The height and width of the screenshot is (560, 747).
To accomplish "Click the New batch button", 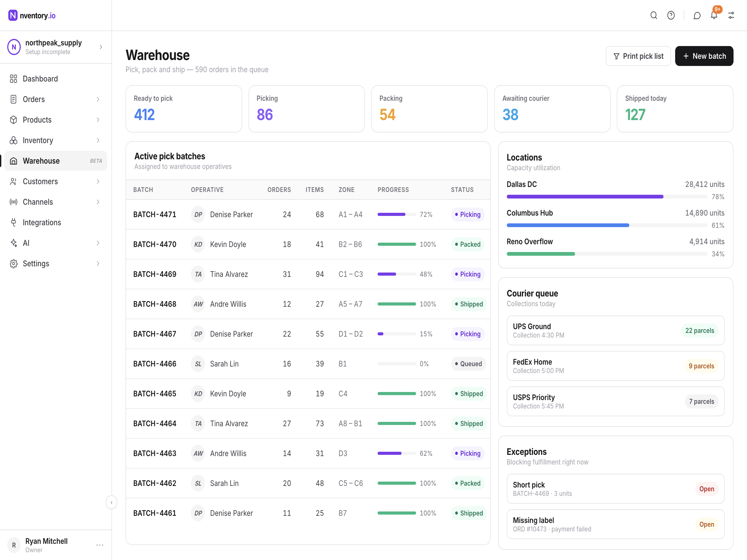I will [x=704, y=56].
